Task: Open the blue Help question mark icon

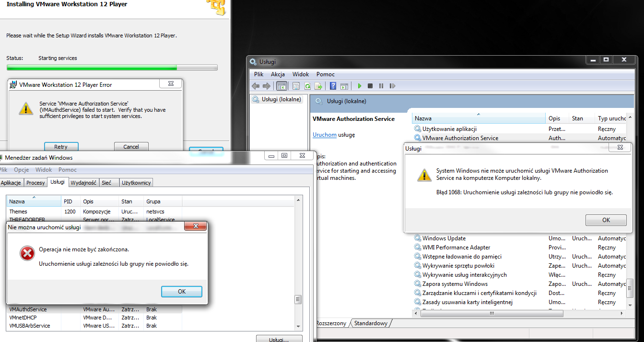Action: [333, 86]
